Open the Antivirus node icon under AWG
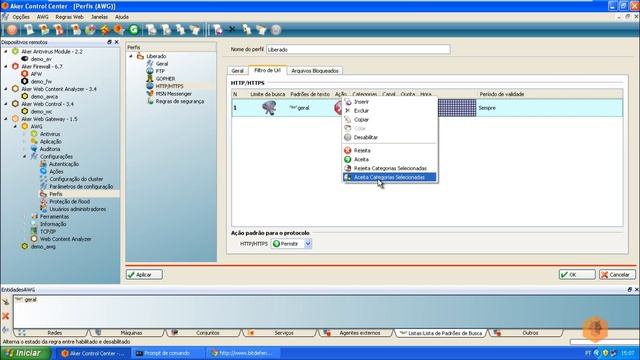 tap(34, 134)
